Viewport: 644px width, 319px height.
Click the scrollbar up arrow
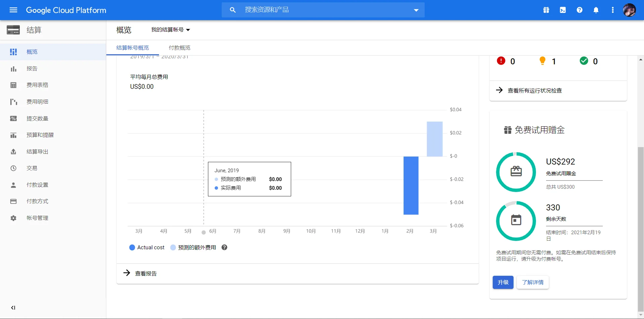(641, 59)
